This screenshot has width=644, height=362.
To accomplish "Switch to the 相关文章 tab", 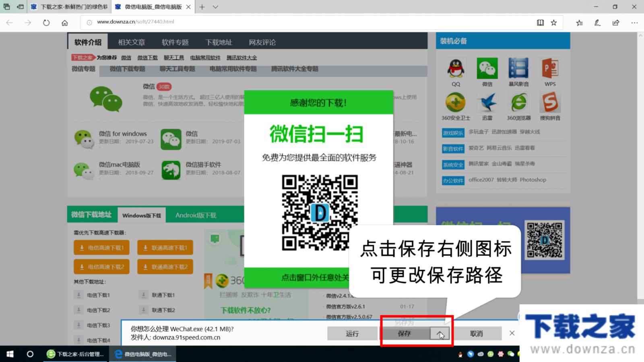I will tap(131, 42).
